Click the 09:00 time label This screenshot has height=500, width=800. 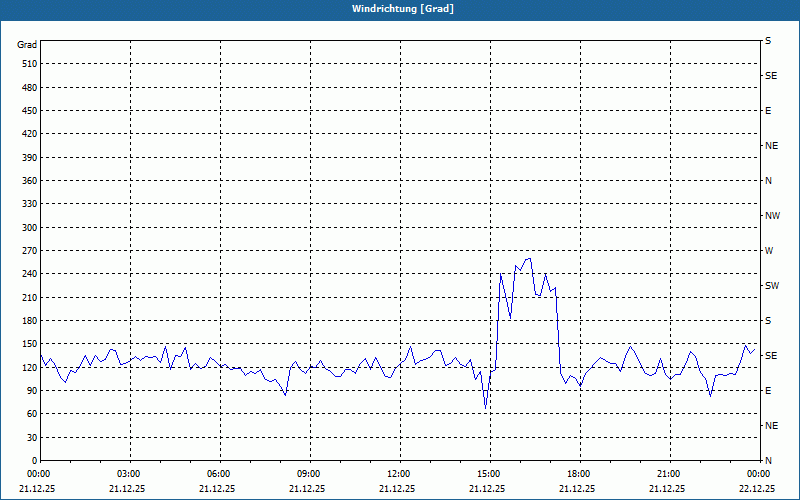(x=310, y=473)
